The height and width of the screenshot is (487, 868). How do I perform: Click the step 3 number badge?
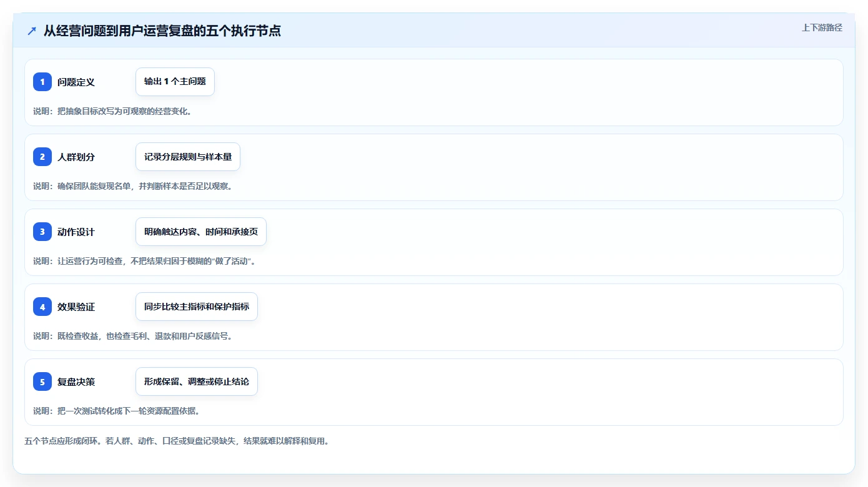(42, 232)
